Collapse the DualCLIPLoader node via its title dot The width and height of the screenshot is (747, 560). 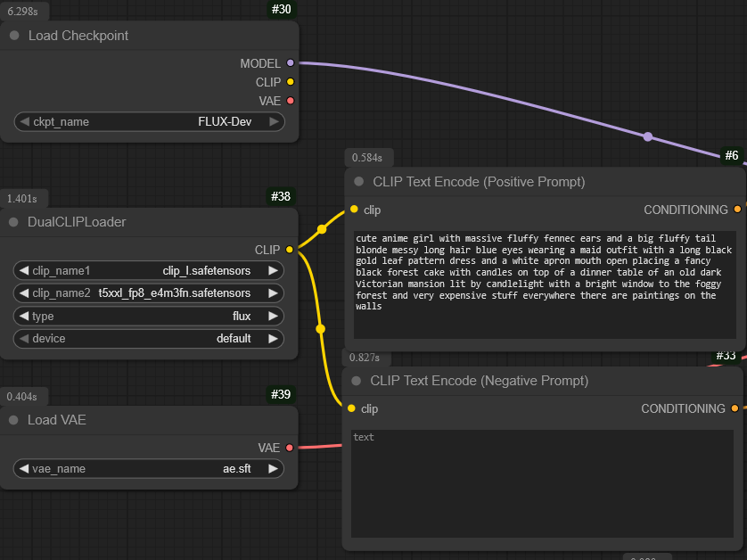coord(14,222)
